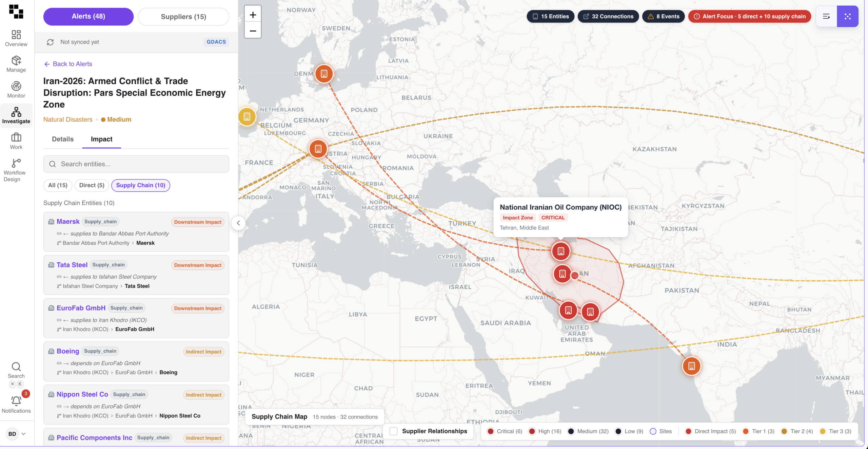This screenshot has width=868, height=449.
Task: Select the Direct (5) filter chip
Action: 92,185
